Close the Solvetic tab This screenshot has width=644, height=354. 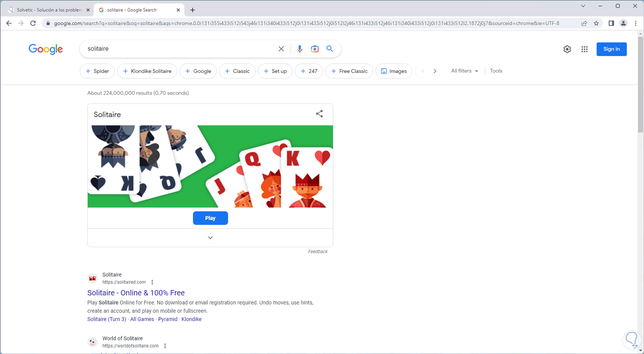click(x=88, y=10)
